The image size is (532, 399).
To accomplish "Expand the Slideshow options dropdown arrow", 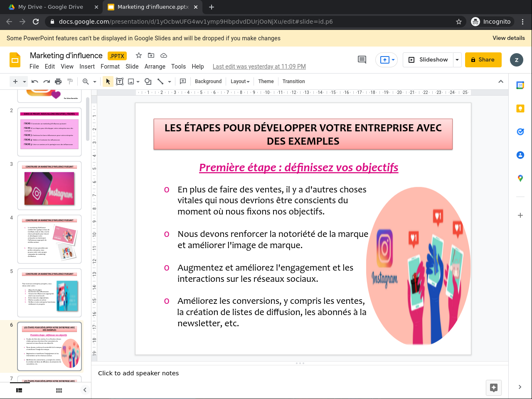I will (x=457, y=60).
